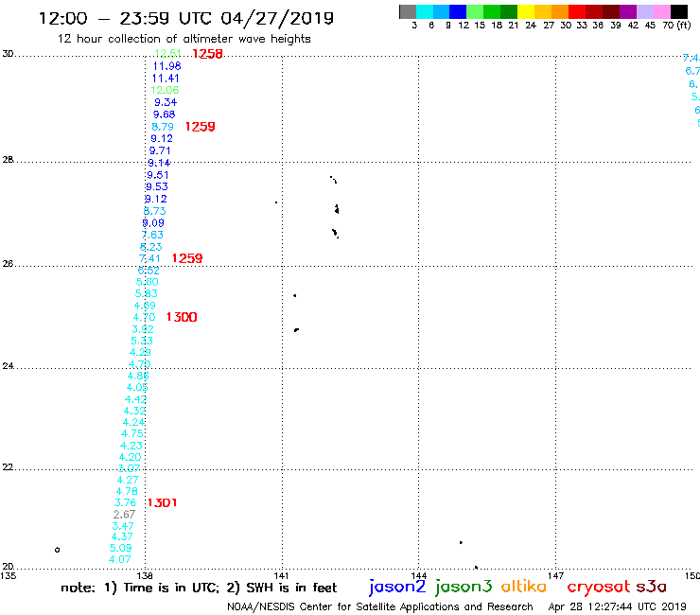The image size is (700, 615).
Task: Select the wave height reading '4.20'
Action: (x=130, y=457)
